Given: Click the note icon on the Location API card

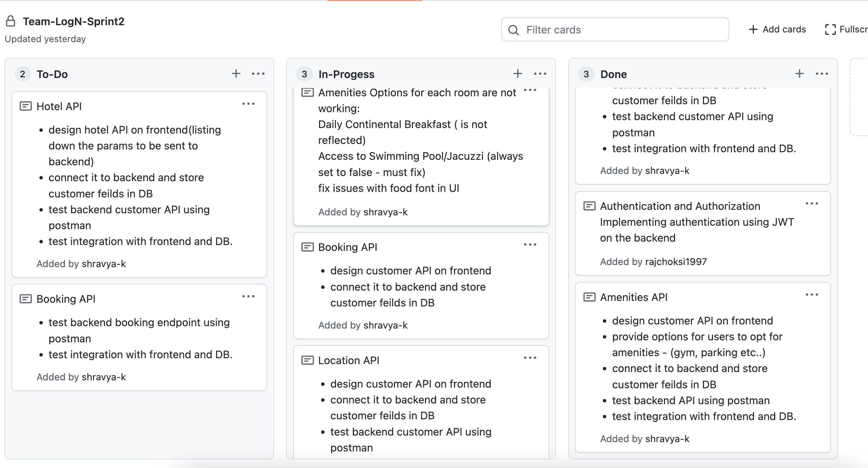Looking at the screenshot, I should [x=307, y=360].
